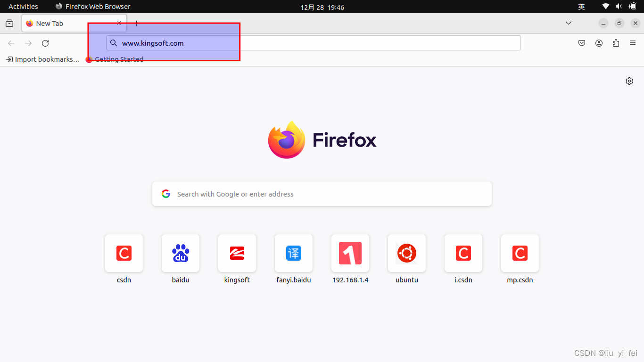Open the fanyi.baidu shortcut tile
The height and width of the screenshot is (362, 644).
294,253
